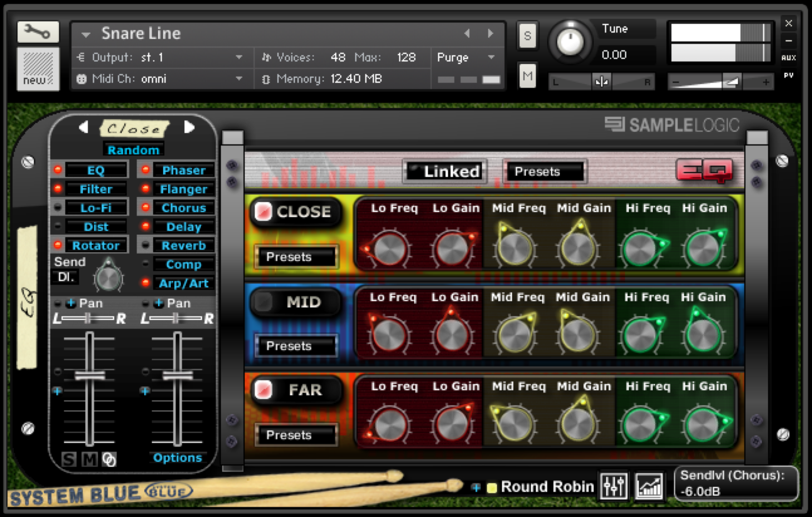Toggle the Linked EQ switch
The width and height of the screenshot is (812, 517).
(x=445, y=171)
